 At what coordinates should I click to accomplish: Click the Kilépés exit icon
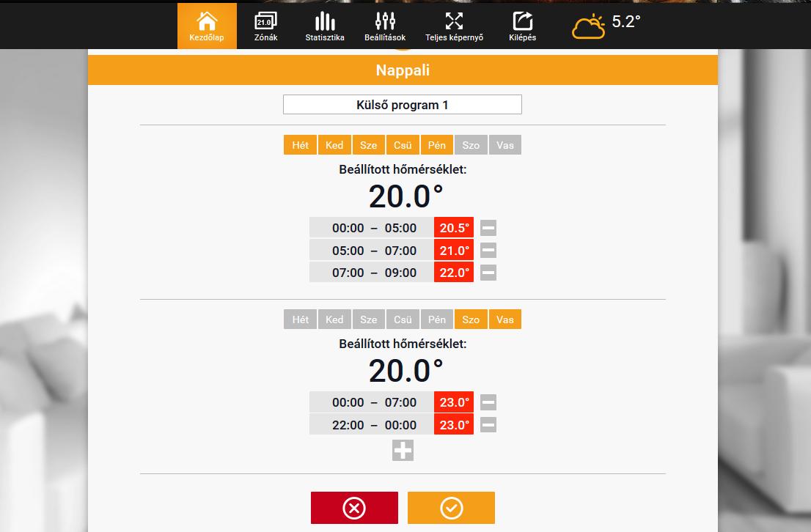[523, 24]
